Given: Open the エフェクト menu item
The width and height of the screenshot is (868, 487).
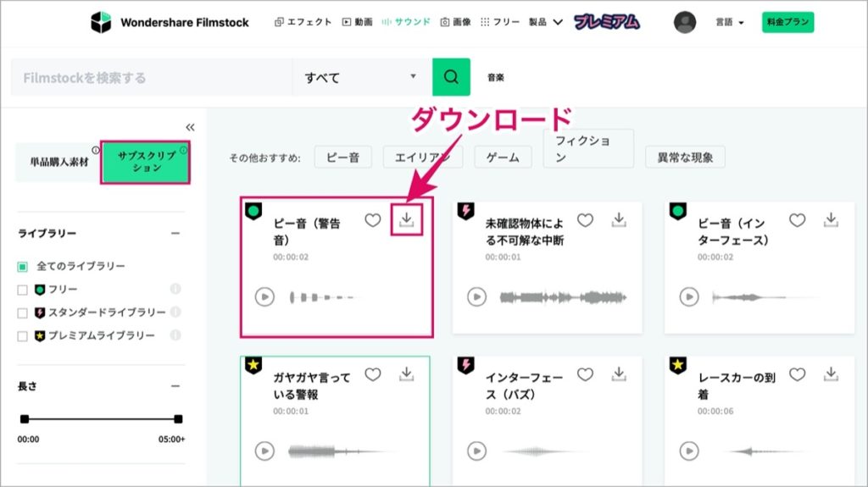Looking at the screenshot, I should [x=303, y=22].
